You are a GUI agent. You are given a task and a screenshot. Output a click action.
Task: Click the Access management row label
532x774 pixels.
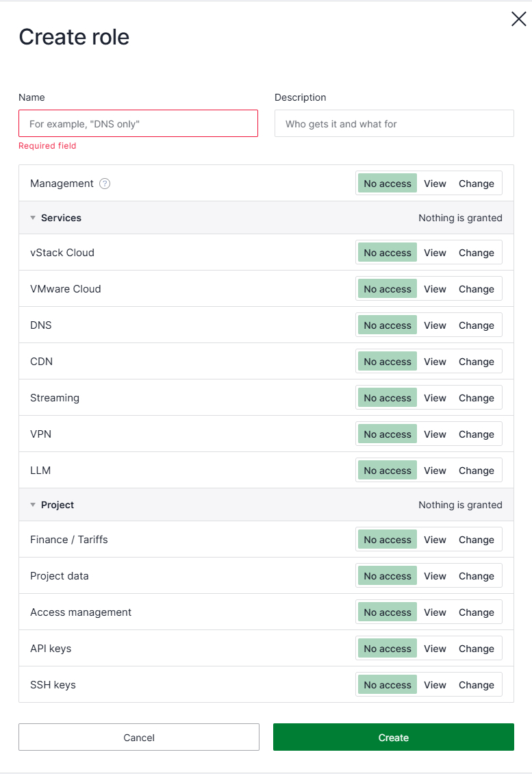pyautogui.click(x=81, y=612)
